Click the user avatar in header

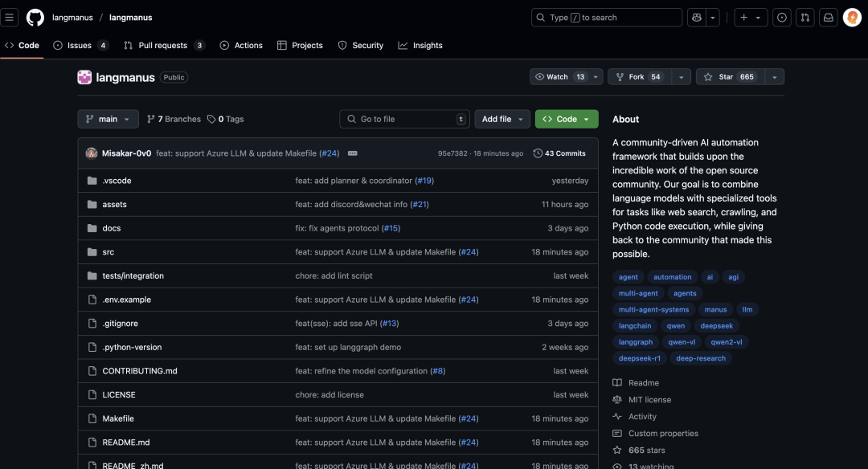coord(852,18)
